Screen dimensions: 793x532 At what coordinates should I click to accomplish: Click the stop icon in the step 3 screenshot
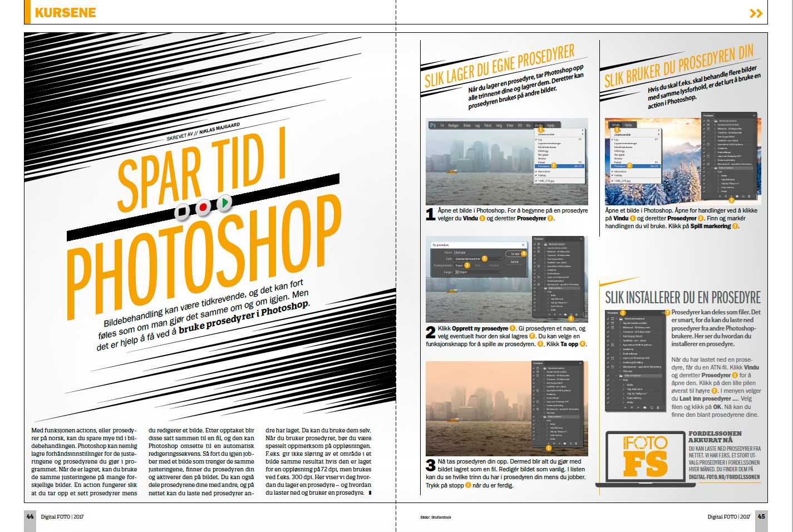pyautogui.click(x=549, y=444)
